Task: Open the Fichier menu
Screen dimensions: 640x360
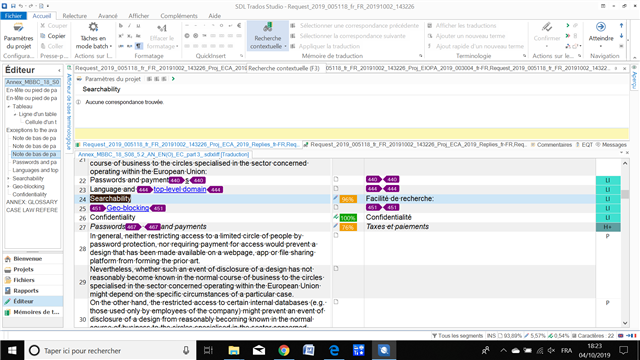Action: [x=13, y=16]
